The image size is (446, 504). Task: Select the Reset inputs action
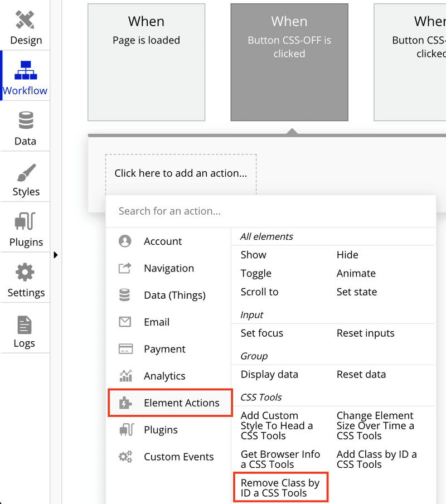[365, 333]
